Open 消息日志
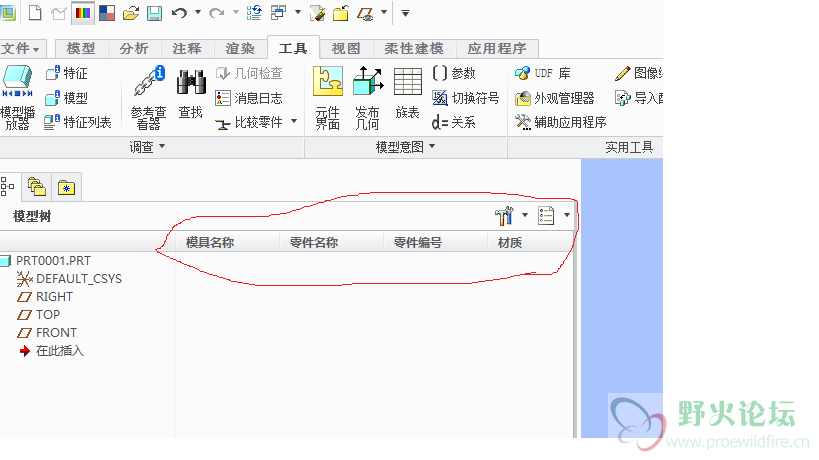Screen dimensions: 819x460 pyautogui.click(x=249, y=98)
